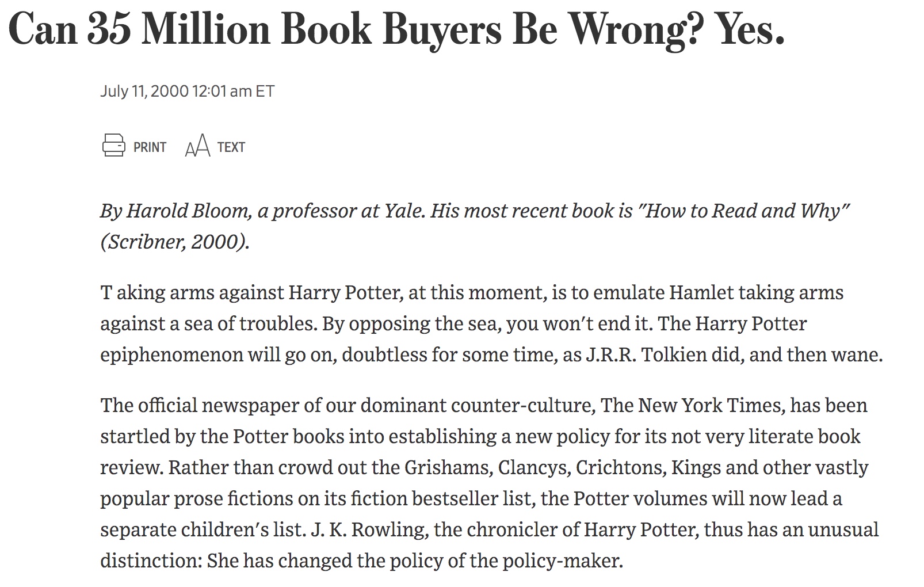Click the AA text size icon
Viewport: 924px width, 587px height.
(x=197, y=147)
